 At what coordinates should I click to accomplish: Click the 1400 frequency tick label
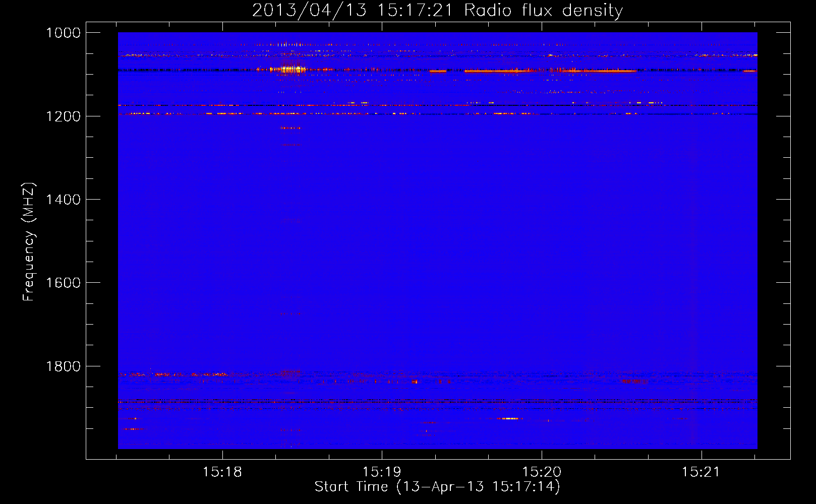[x=63, y=200]
